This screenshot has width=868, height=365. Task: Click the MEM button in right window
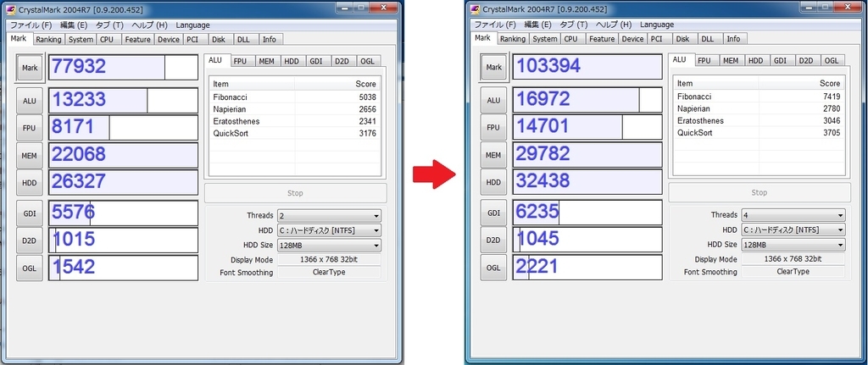[493, 156]
